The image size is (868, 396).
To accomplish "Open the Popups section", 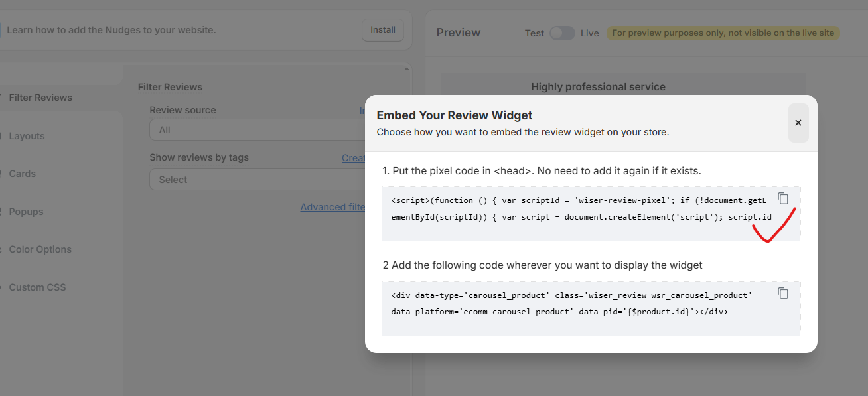I will coord(26,212).
